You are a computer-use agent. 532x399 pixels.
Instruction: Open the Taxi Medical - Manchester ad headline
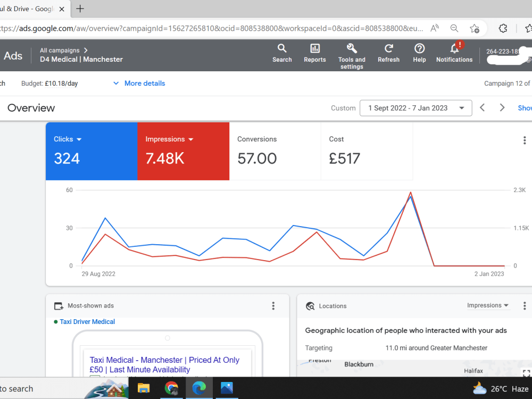click(164, 365)
